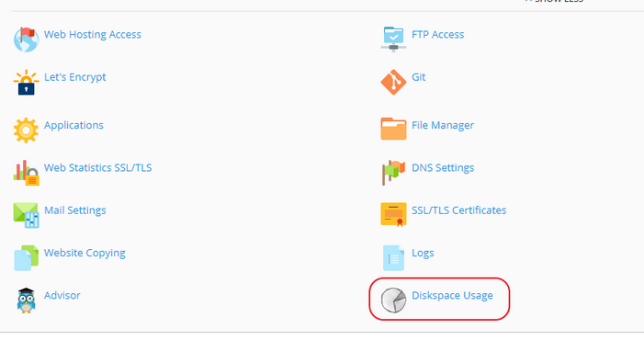Image resolution: width=644 pixels, height=340 pixels.
Task: Click the DNS Settings flags icon
Action: [x=393, y=173]
